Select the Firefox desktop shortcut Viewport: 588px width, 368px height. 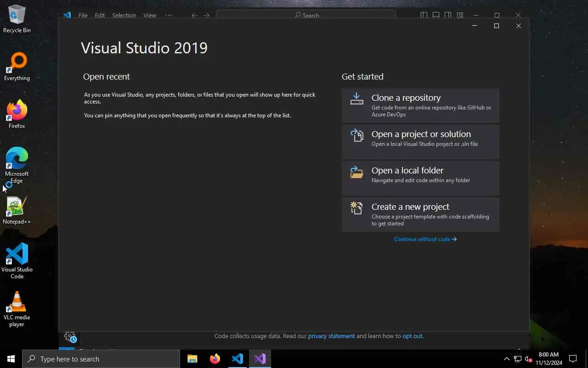(x=17, y=115)
